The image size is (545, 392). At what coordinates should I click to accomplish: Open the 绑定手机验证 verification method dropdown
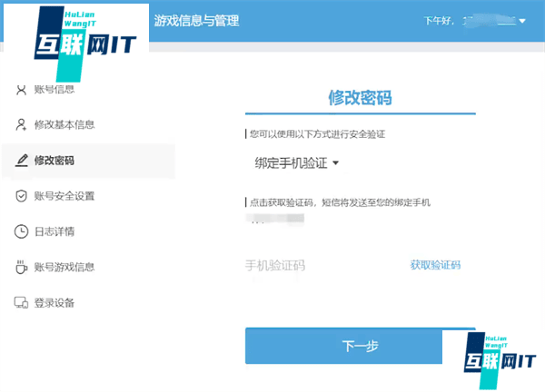click(296, 163)
